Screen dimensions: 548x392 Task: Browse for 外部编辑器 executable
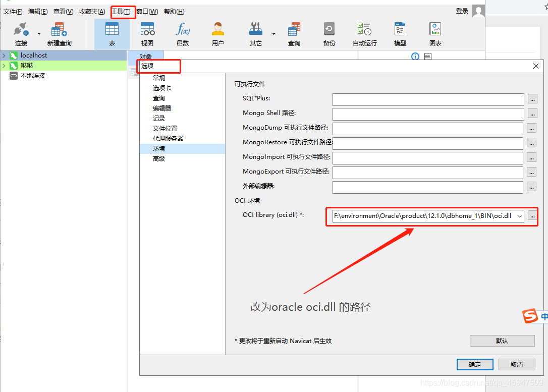click(531, 187)
